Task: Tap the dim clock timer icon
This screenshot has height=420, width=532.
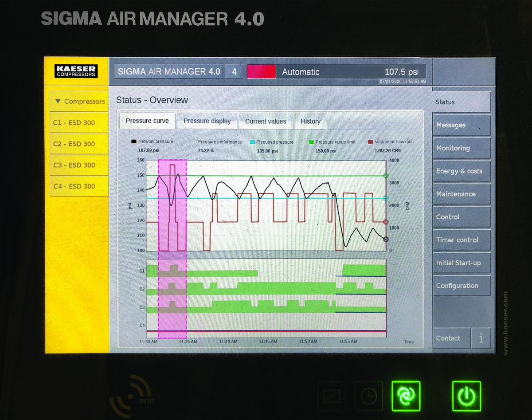Action: [x=369, y=396]
